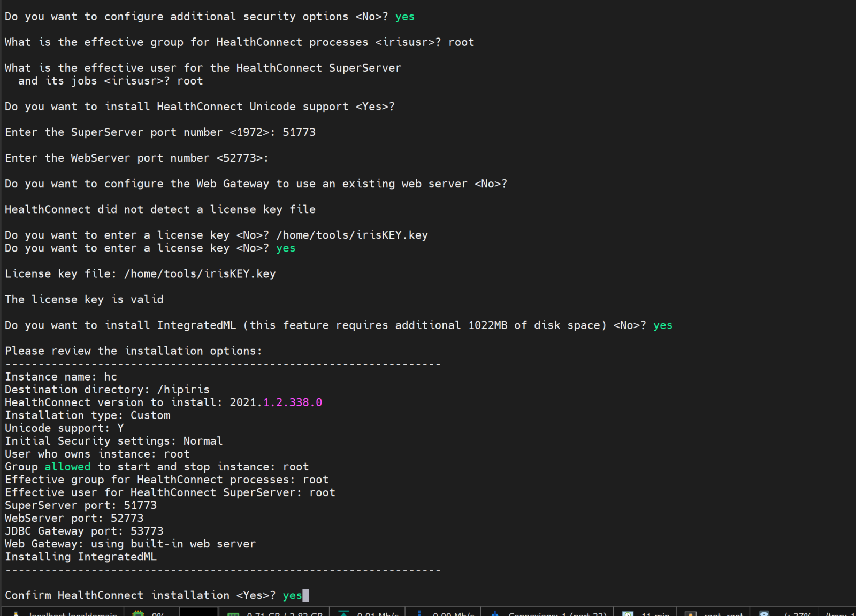856x616 pixels.
Task: Click 'Please review the installation options:' heading
Action: tap(133, 351)
